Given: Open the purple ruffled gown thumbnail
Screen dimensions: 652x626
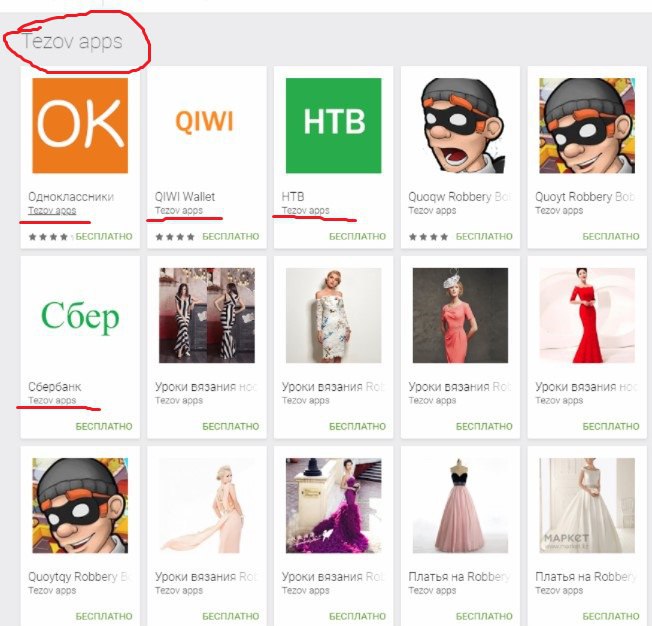Looking at the screenshot, I should click(333, 505).
